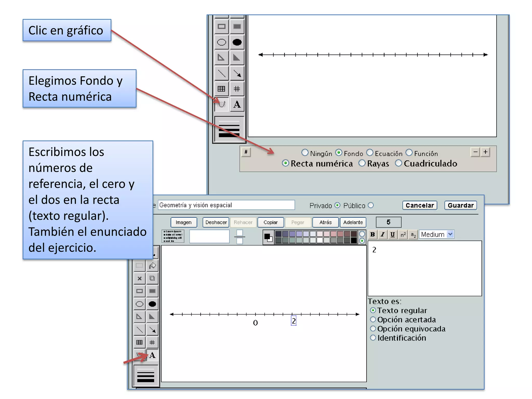The width and height of the screenshot is (532, 399).
Task: Select the Ningún radio option
Action: [x=305, y=153]
